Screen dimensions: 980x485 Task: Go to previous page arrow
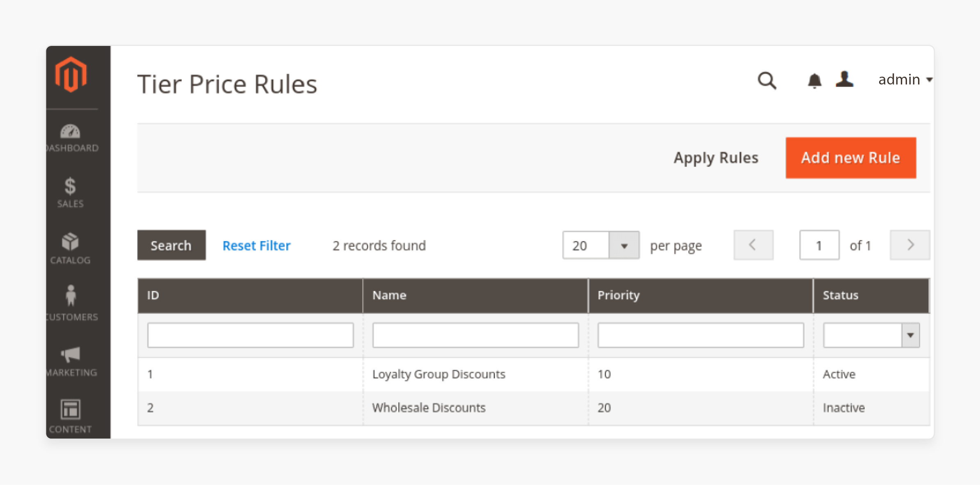tap(753, 245)
